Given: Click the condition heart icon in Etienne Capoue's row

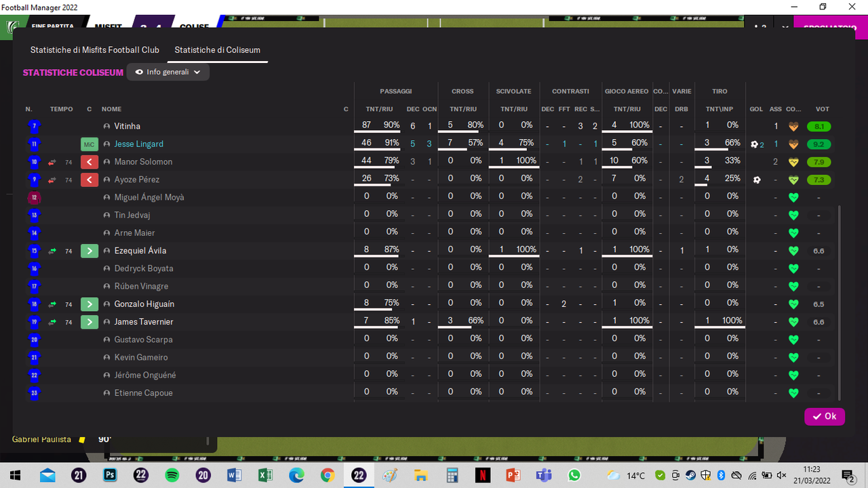Looking at the screenshot, I should click(x=793, y=392).
